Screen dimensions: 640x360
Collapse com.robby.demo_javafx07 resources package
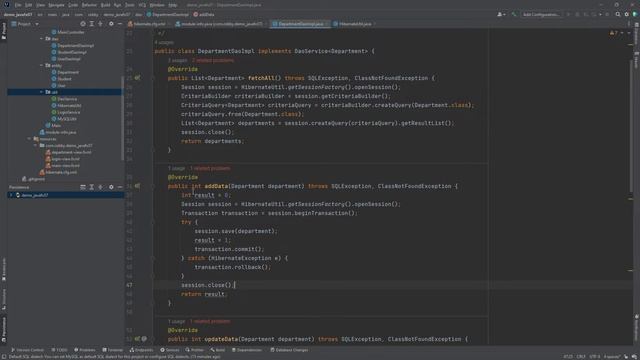point(36,145)
